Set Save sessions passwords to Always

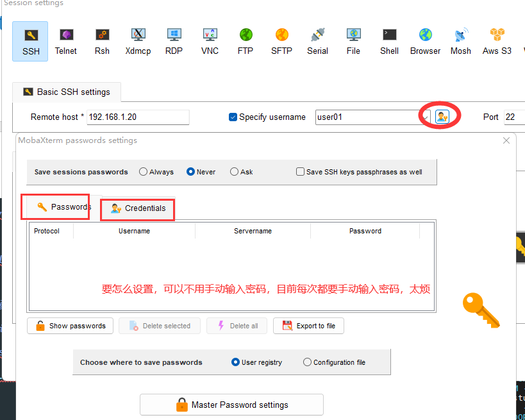(x=143, y=172)
